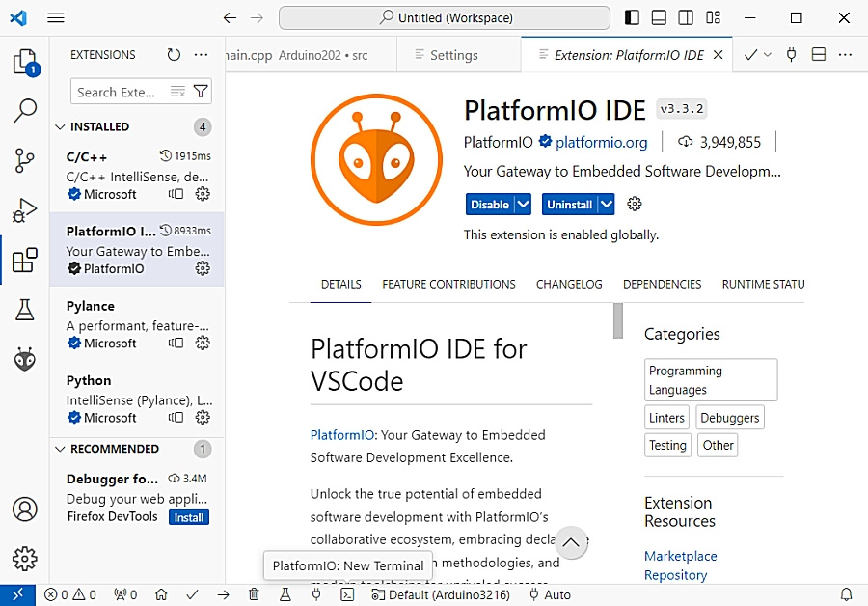Install the Debugger for Firefox extension
This screenshot has width=868, height=606.
[189, 517]
